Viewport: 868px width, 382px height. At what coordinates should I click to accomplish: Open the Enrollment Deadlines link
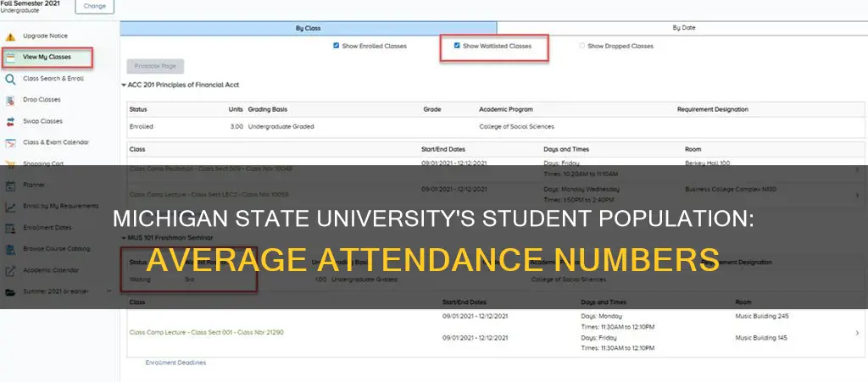click(175, 363)
